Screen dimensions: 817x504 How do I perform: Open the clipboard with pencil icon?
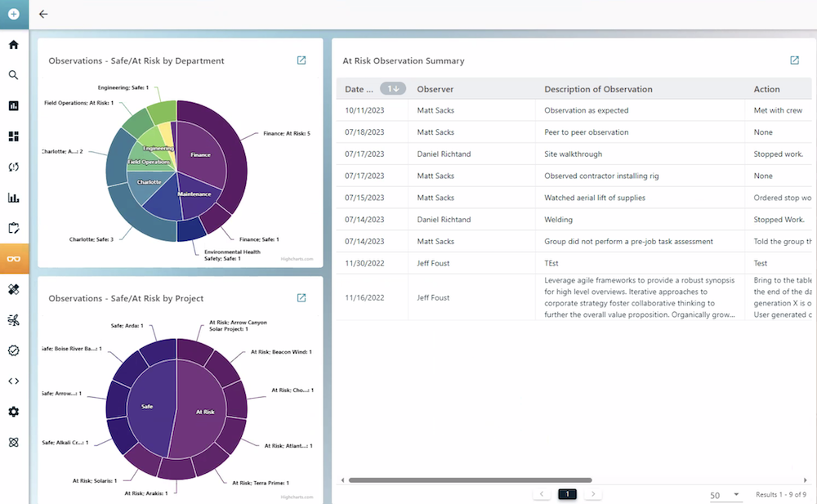14,228
